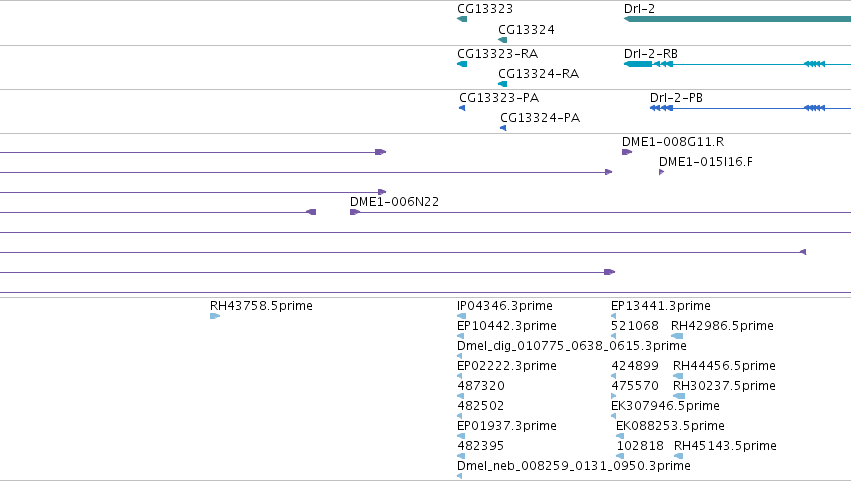The width and height of the screenshot is (851, 481).
Task: Click the EP10442.3prime label
Action: coord(507,326)
